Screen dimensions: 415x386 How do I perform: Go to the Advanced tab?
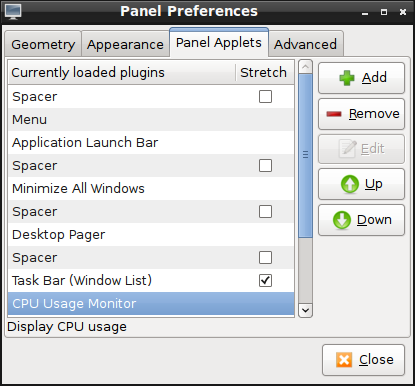point(305,44)
